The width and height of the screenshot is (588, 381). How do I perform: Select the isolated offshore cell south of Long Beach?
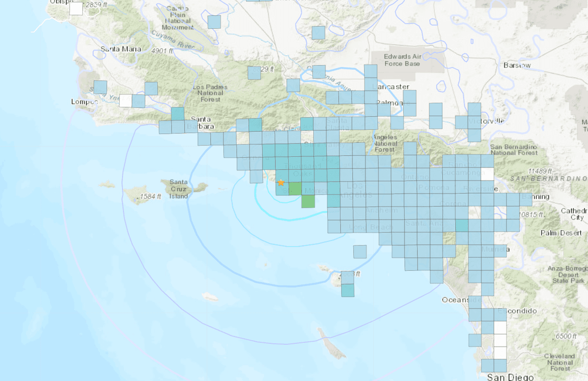click(360, 252)
